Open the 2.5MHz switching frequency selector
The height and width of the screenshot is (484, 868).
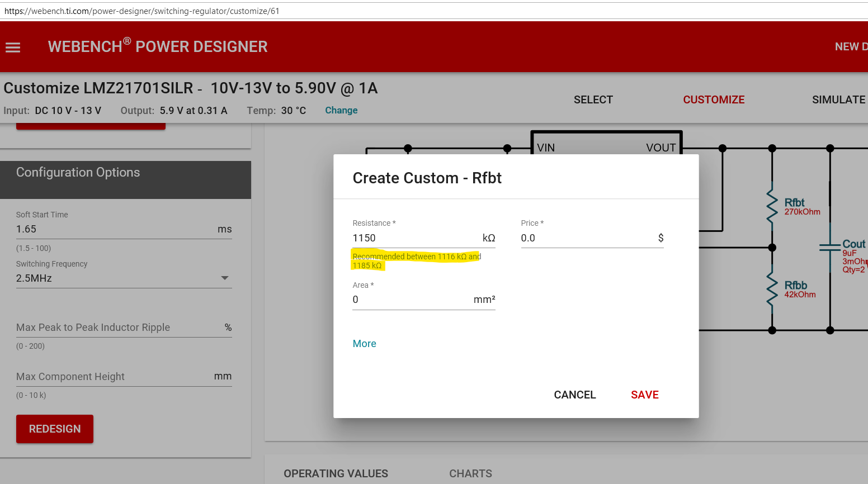click(x=124, y=278)
